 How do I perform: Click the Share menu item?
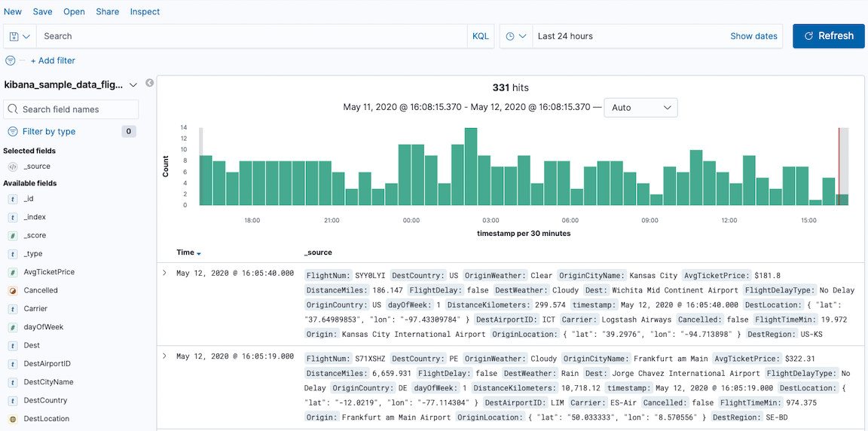[x=107, y=12]
